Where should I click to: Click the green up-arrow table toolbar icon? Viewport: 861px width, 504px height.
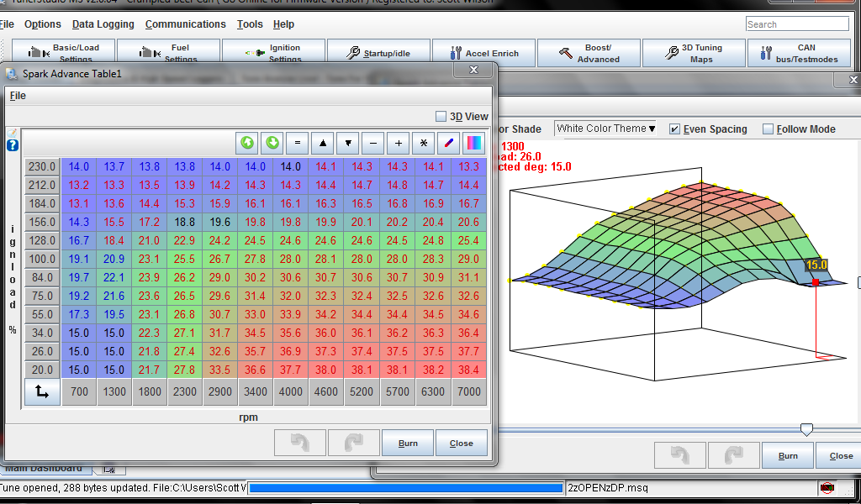tap(247, 142)
